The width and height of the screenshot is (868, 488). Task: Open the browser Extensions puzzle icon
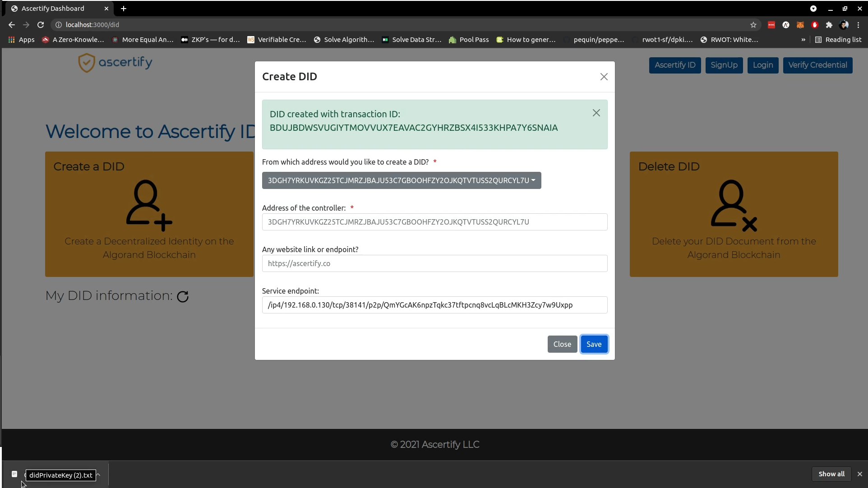click(829, 25)
